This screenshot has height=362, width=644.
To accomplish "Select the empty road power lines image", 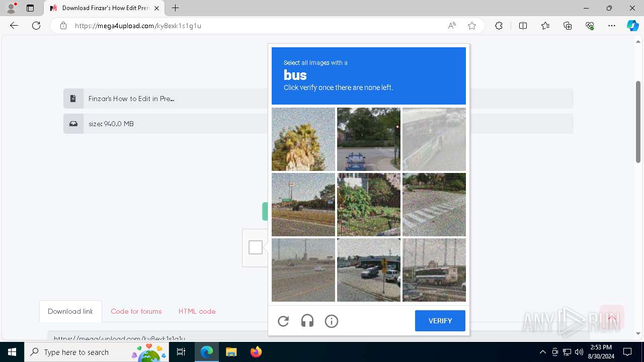I will 303,270.
